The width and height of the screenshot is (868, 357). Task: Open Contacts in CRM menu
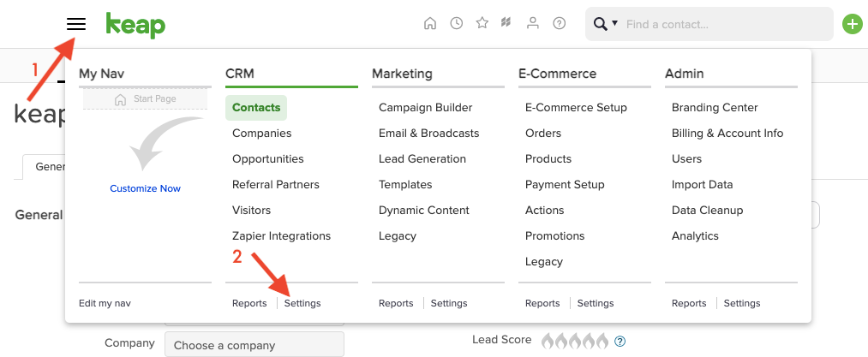[256, 107]
